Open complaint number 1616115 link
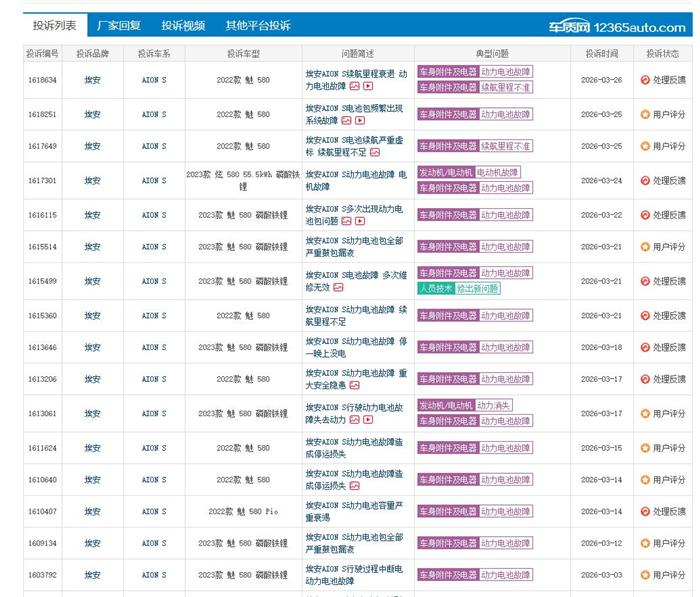Screen dimensions: 700x597 coord(42,215)
